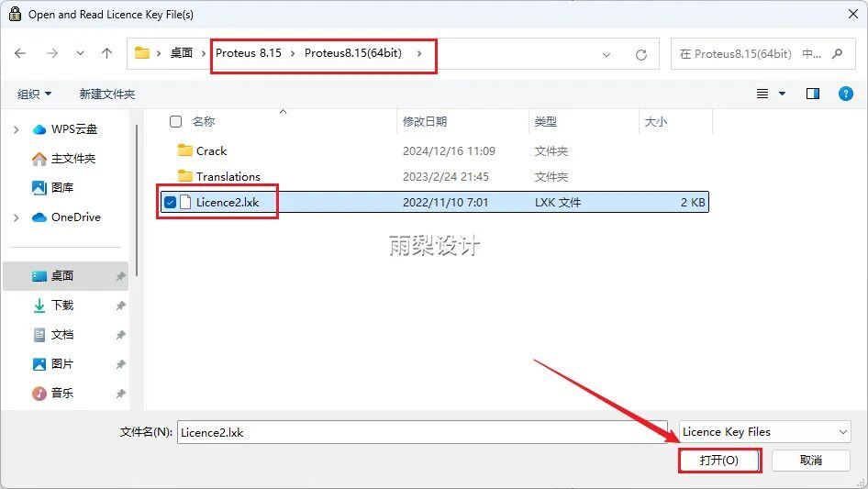The width and height of the screenshot is (868, 489).
Task: Expand chevron between 桌面 and Proteus 8.15
Action: [x=204, y=54]
